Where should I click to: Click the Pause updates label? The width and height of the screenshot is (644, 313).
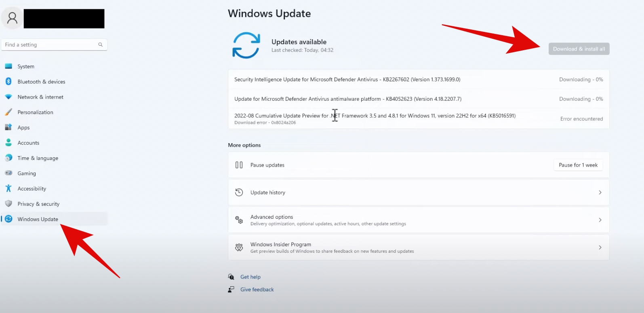(x=267, y=165)
